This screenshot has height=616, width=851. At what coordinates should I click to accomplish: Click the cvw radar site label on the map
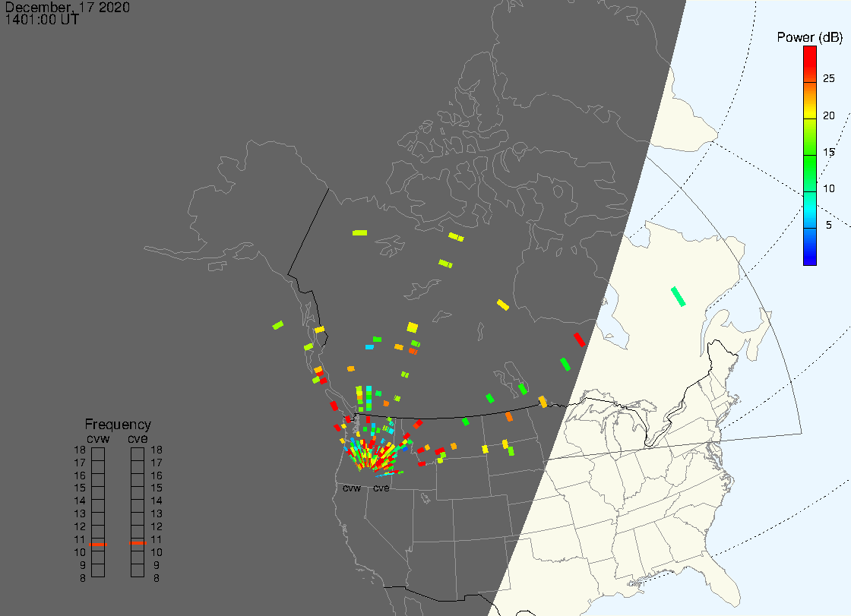pyautogui.click(x=352, y=488)
